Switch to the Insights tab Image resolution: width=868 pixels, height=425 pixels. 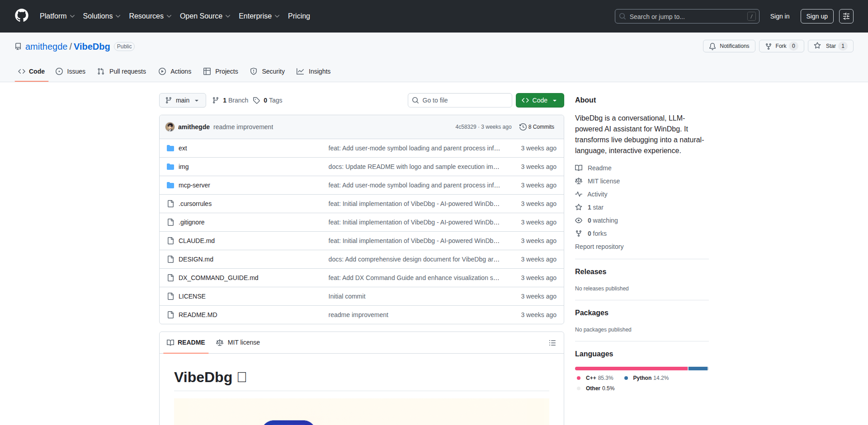click(x=314, y=71)
